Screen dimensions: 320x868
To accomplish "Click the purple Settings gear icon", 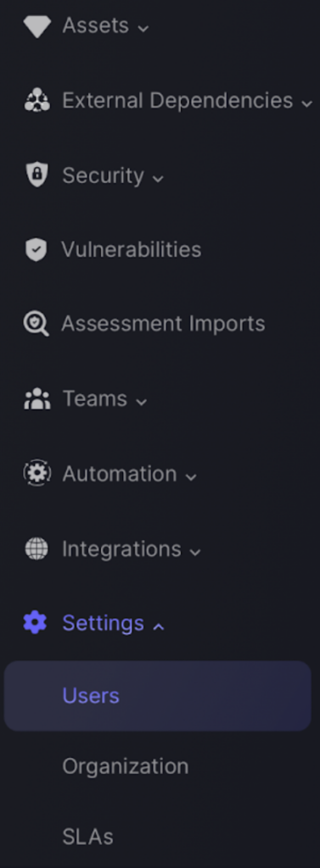I will 35,623.
